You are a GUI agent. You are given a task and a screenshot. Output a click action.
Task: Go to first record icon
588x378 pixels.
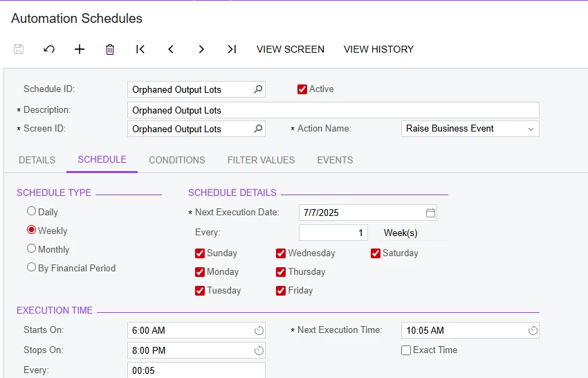pos(140,49)
